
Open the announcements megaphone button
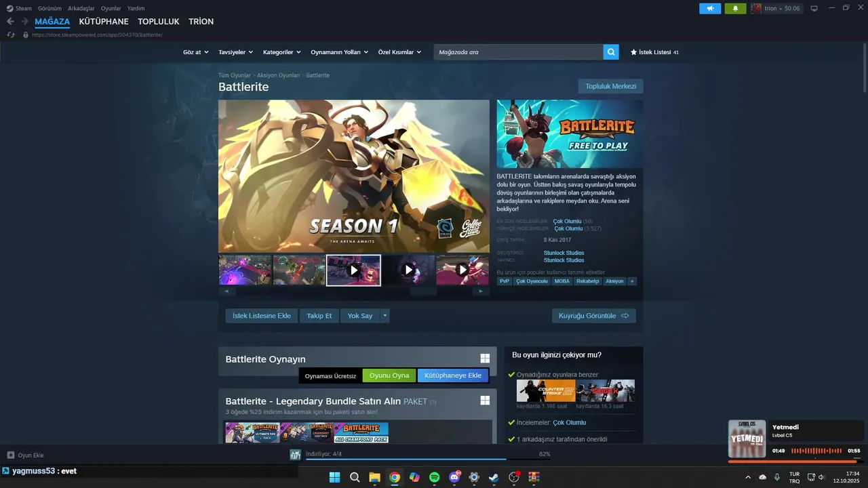pos(710,8)
